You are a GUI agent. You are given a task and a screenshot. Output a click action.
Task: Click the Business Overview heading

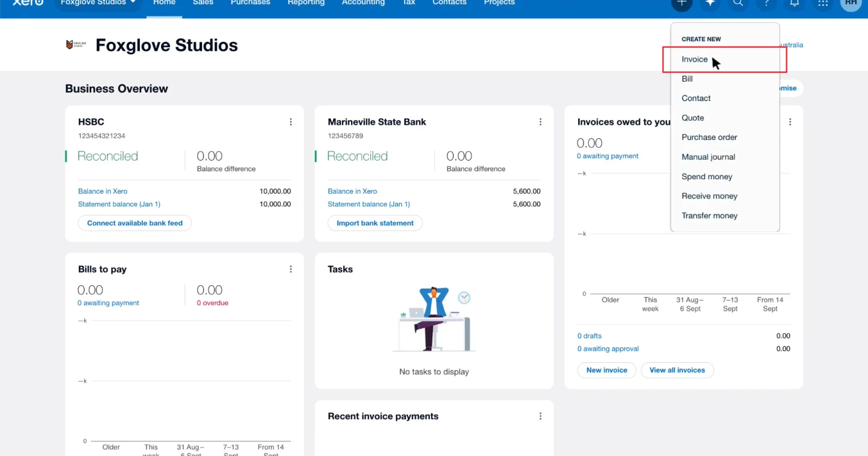tap(117, 89)
